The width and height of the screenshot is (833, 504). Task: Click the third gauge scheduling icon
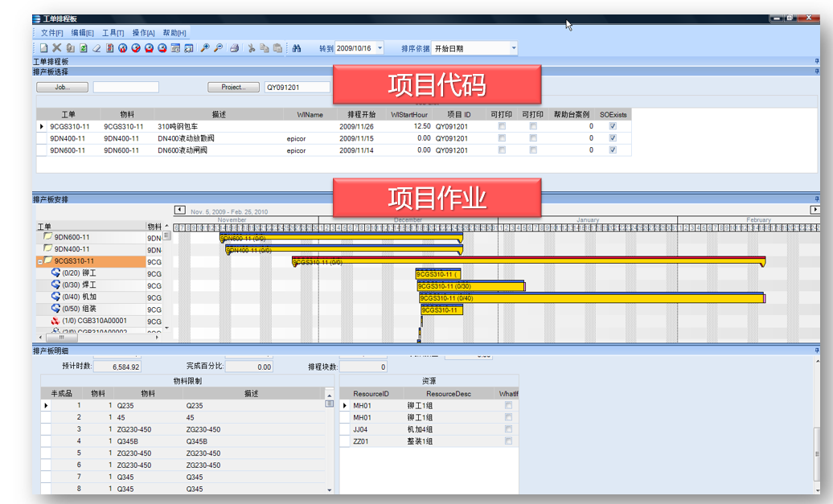(150, 48)
